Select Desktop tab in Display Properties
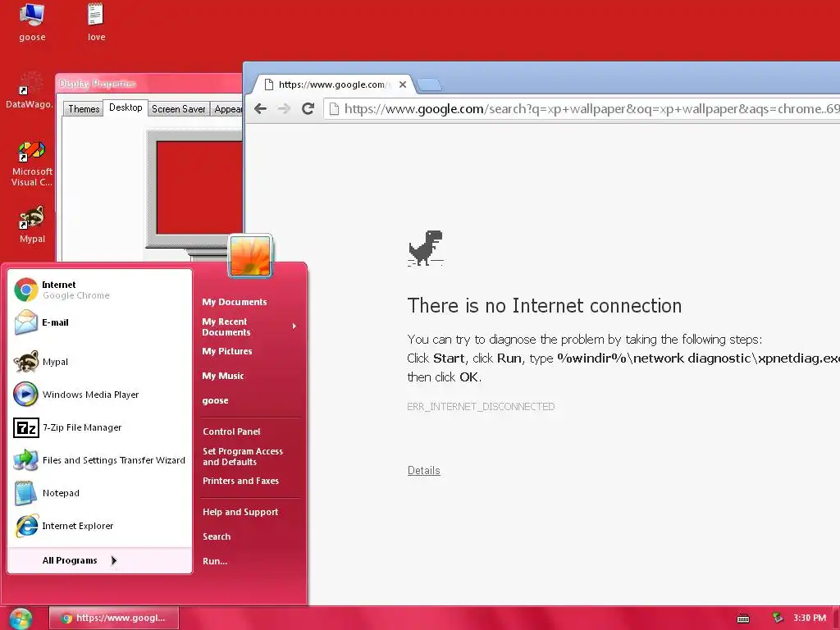 pyautogui.click(x=126, y=107)
